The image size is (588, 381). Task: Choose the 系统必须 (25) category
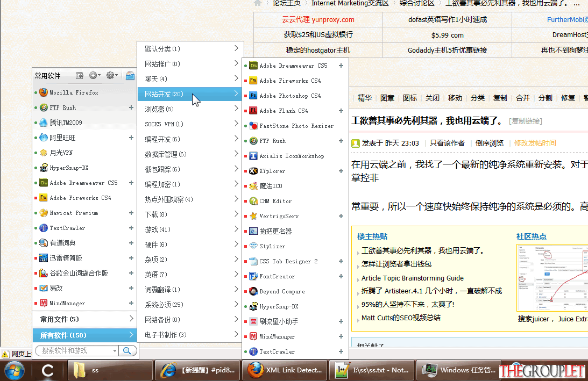coord(190,305)
